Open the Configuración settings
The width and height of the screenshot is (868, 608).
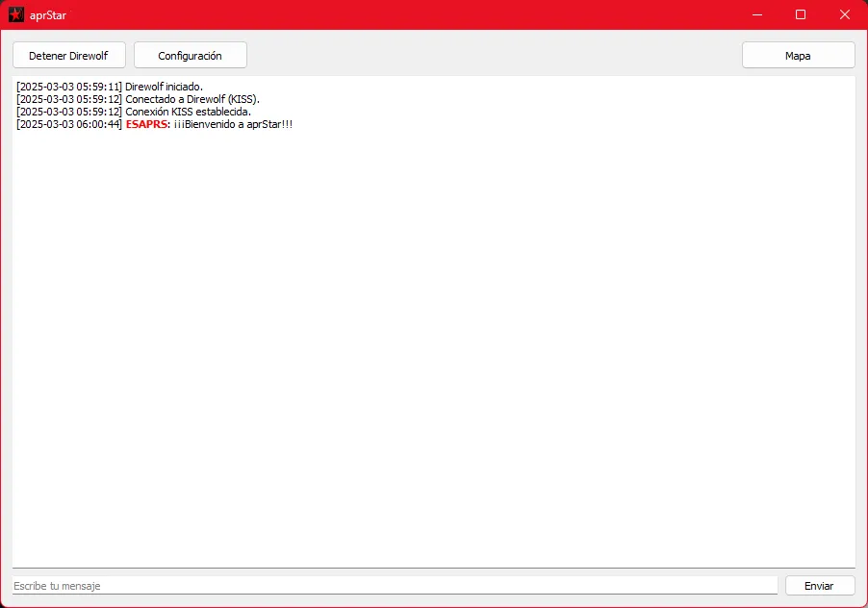[x=190, y=56]
